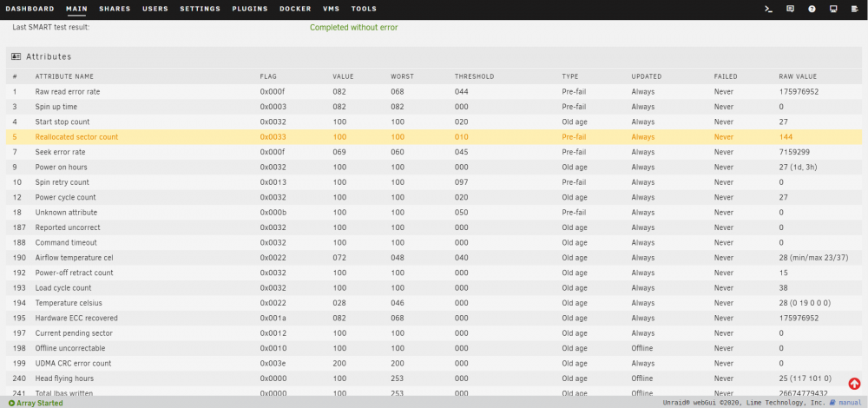This screenshot has width=868, height=408.
Task: Select the 'Spin retry count' attribute
Action: 62,182
